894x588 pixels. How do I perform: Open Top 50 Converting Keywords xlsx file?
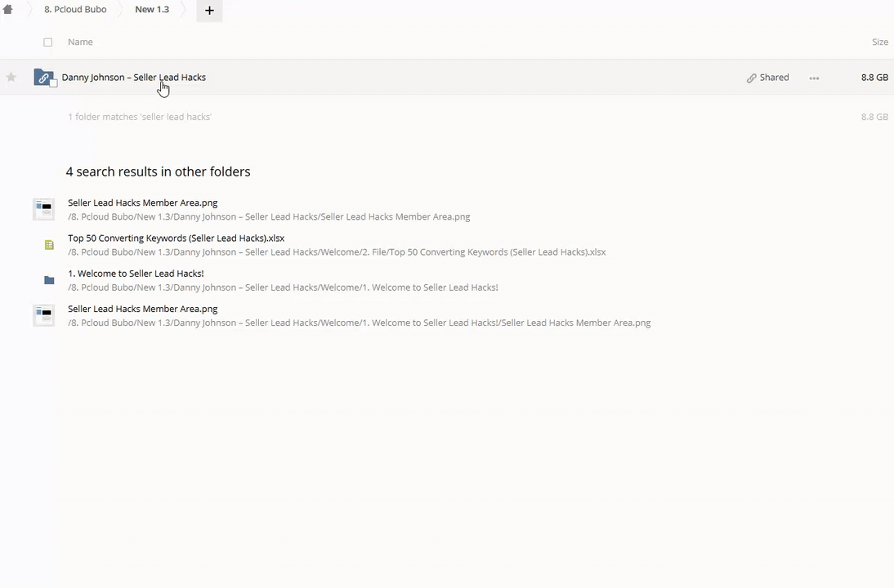tap(176, 238)
